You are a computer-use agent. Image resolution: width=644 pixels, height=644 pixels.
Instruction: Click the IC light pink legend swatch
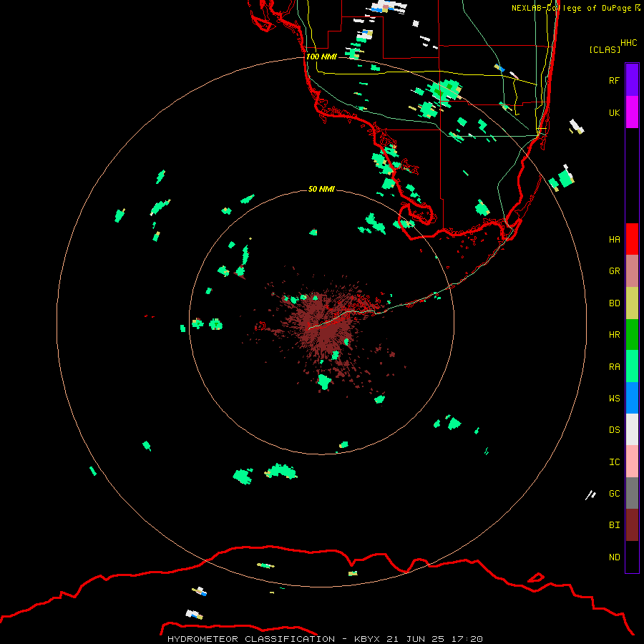632,462
